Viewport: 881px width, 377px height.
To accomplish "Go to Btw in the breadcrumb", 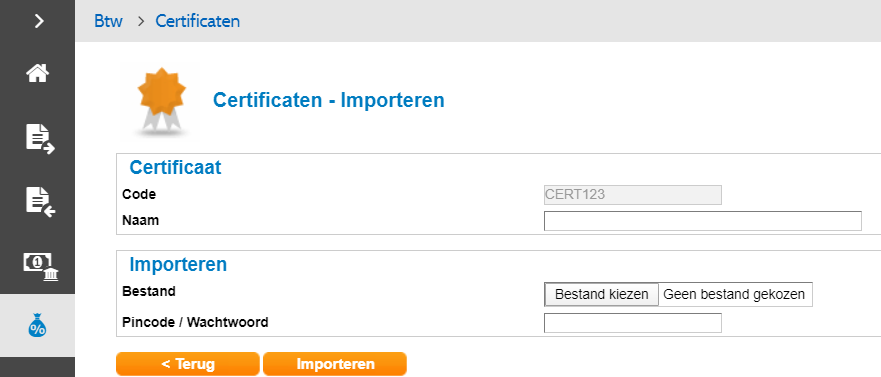I will (x=108, y=21).
